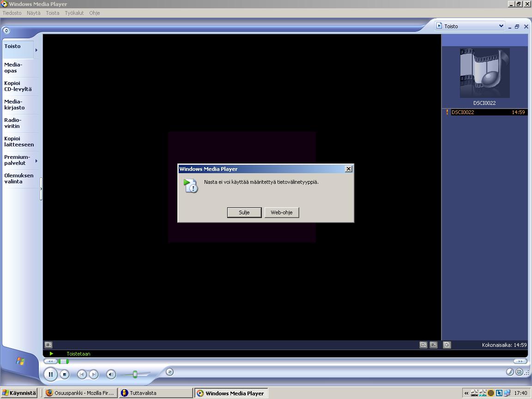The image size is (532, 399).
Task: Open the Työkalut menu
Action: (x=74, y=13)
